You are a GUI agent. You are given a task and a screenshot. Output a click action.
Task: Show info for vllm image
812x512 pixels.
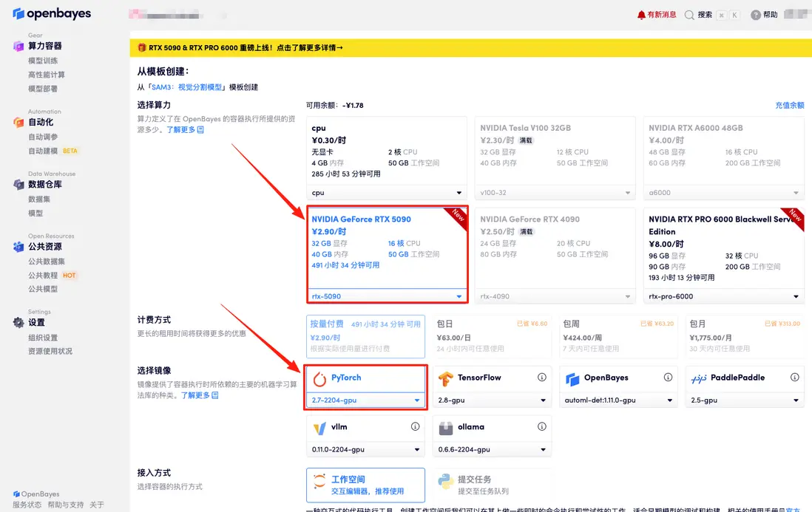pos(416,426)
